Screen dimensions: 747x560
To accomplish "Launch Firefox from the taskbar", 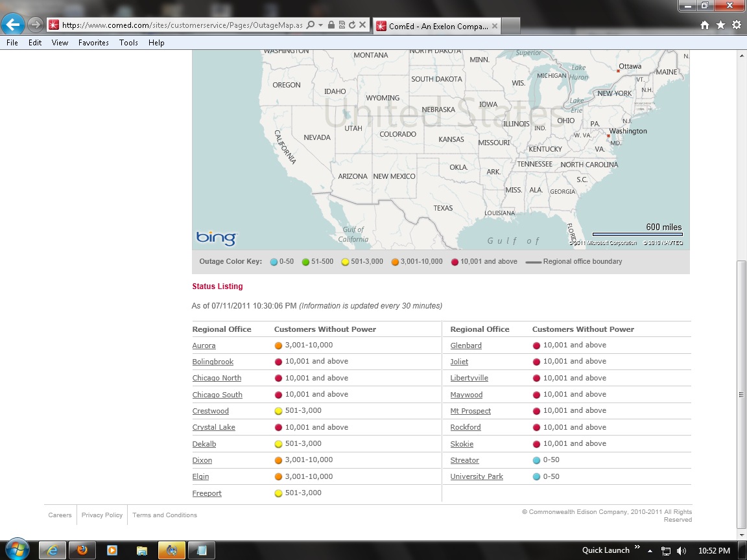I will coord(82,550).
